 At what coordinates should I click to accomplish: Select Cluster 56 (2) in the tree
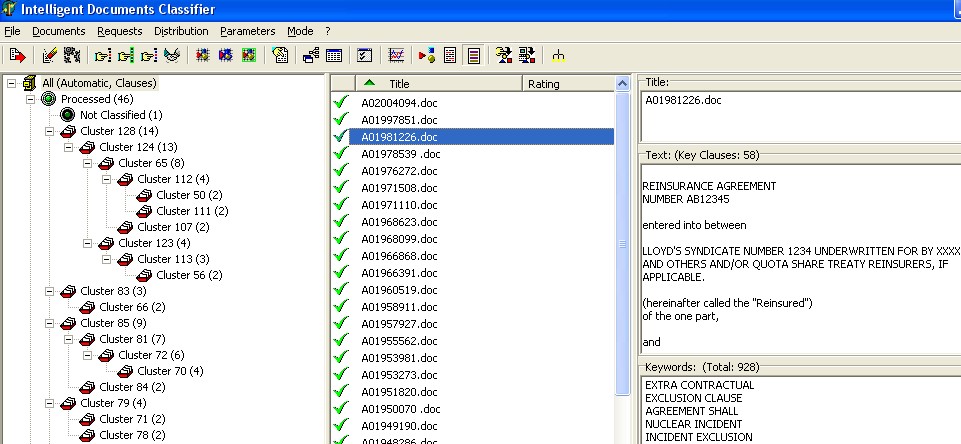point(189,275)
